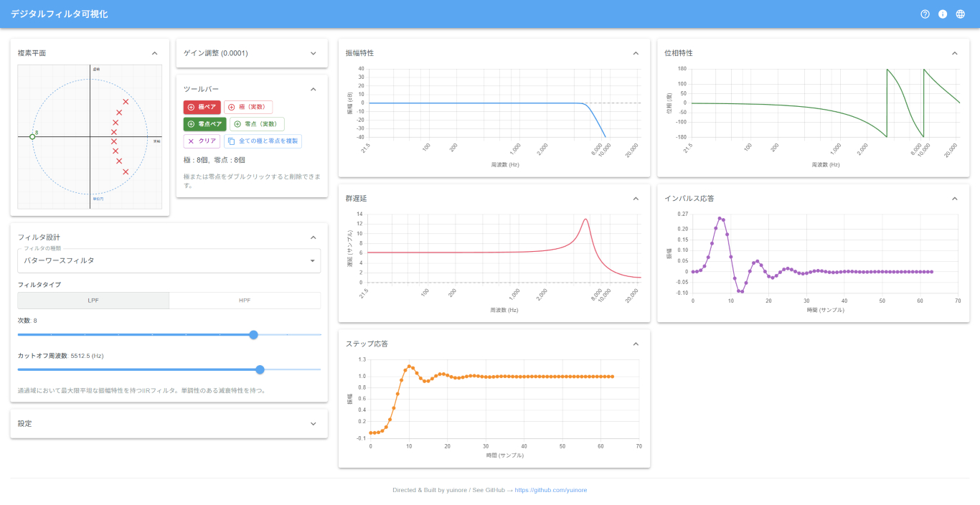Collapse the インパルス応答 panel
The width and height of the screenshot is (980, 505).
[954, 199]
